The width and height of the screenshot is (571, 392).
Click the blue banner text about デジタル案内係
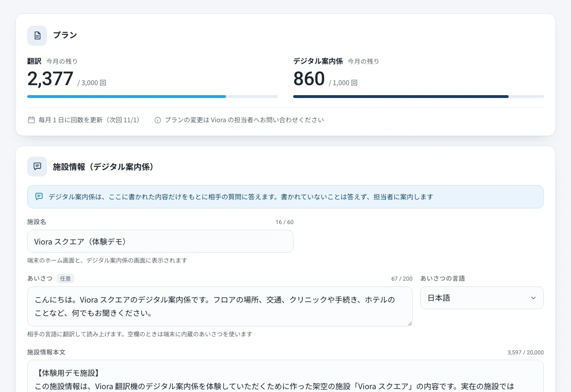pos(241,196)
